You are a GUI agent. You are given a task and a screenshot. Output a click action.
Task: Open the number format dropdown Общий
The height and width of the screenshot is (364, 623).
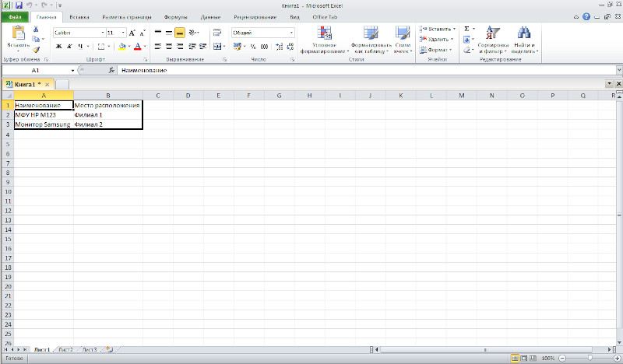291,33
